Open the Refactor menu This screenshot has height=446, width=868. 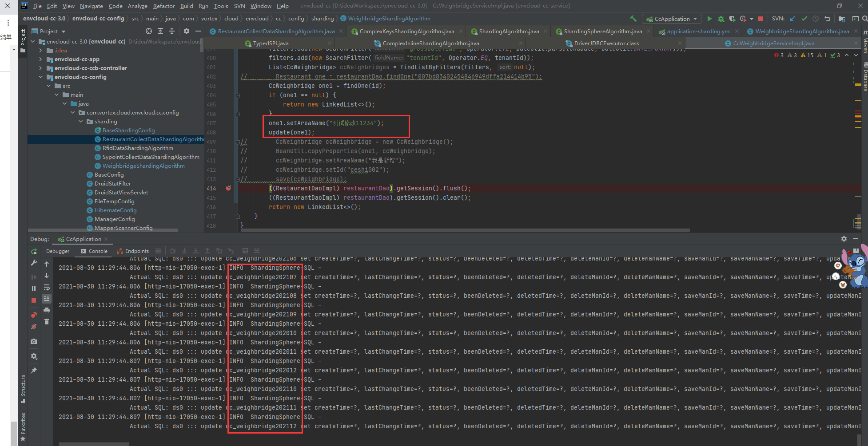(x=164, y=6)
